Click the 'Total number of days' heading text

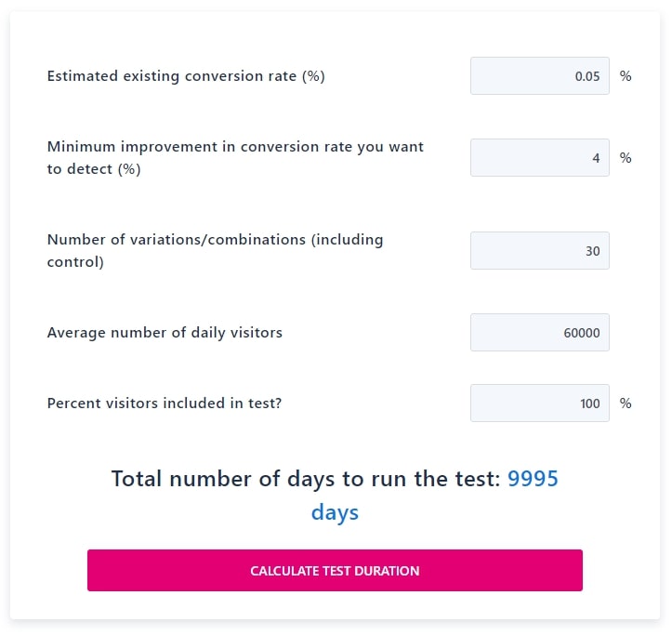306,479
